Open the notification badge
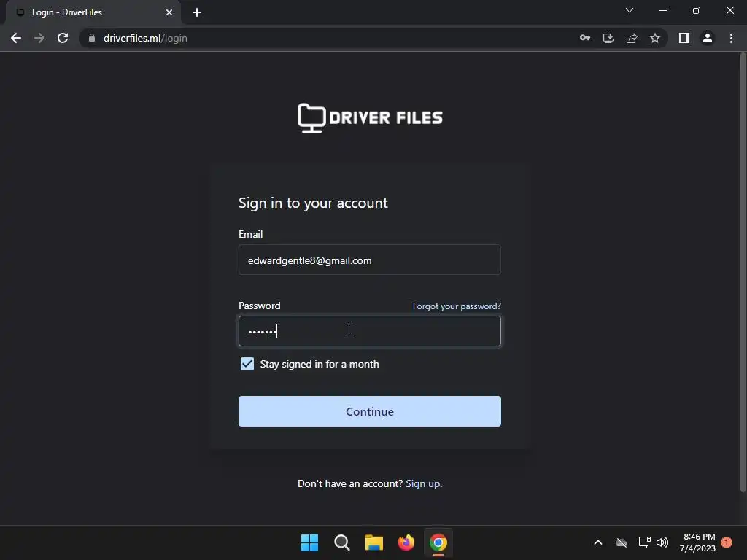Image resolution: width=747 pixels, height=560 pixels. pyautogui.click(x=727, y=542)
